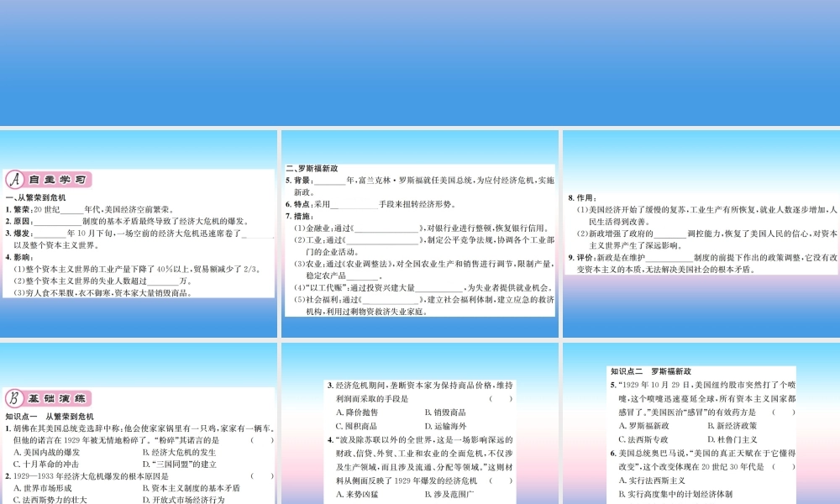
Task: Click the measure line (5)社会福利
Action: click(423, 305)
